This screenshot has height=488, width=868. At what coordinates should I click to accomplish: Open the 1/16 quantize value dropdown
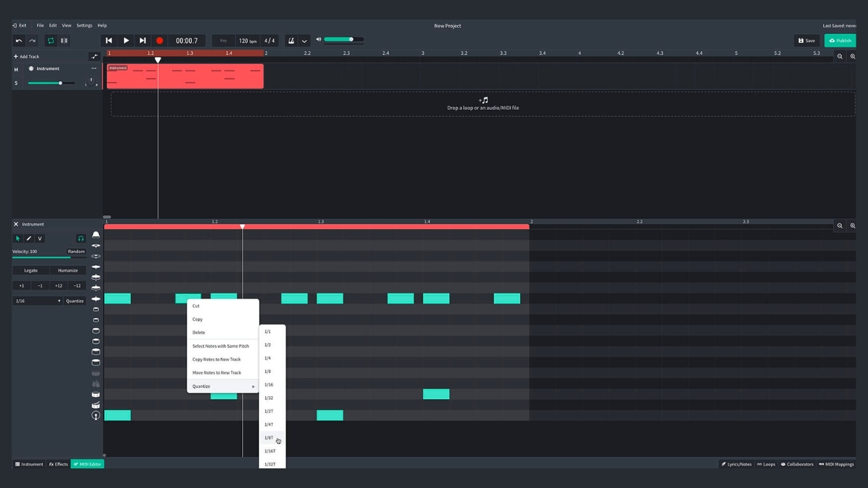[38, 301]
